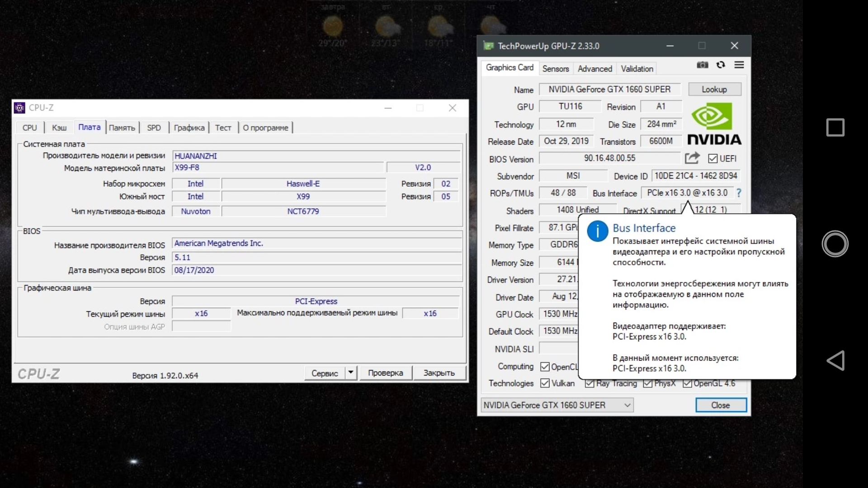
Task: Click the Lookup button
Action: (714, 89)
